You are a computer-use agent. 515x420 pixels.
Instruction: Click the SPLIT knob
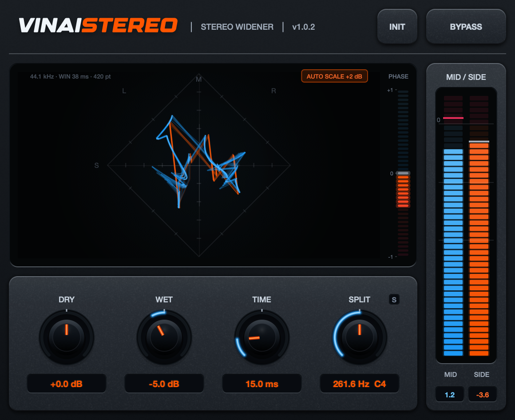(359, 337)
